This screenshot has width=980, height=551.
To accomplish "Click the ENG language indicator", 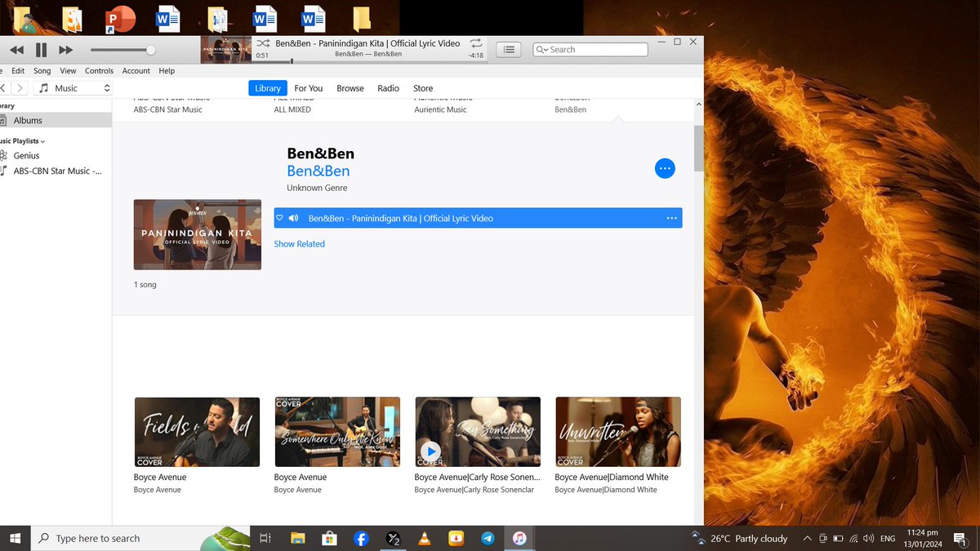I will click(x=888, y=538).
